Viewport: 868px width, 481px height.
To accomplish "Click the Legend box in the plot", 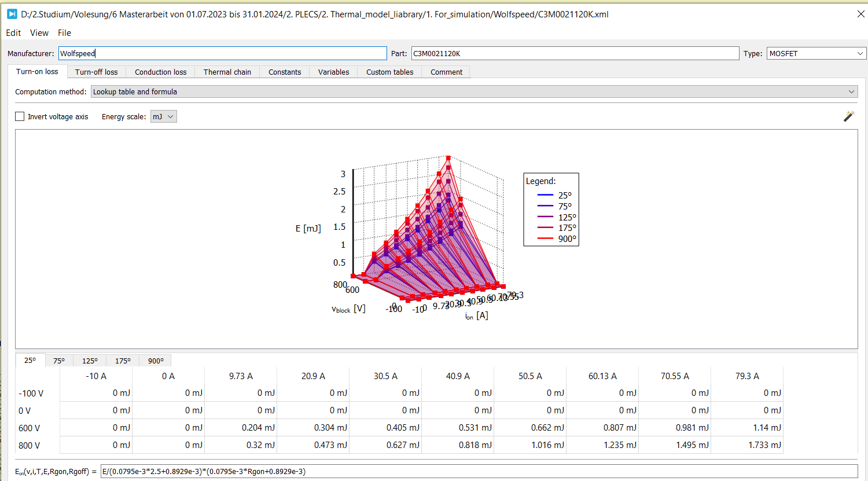I will (x=551, y=210).
